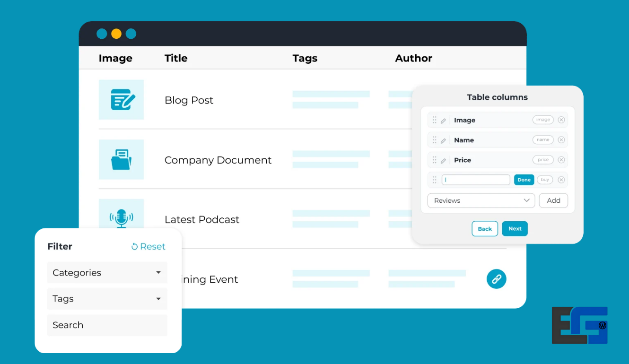Screen dimensions: 629x364
Task: Click the round link icon button
Action: point(497,279)
